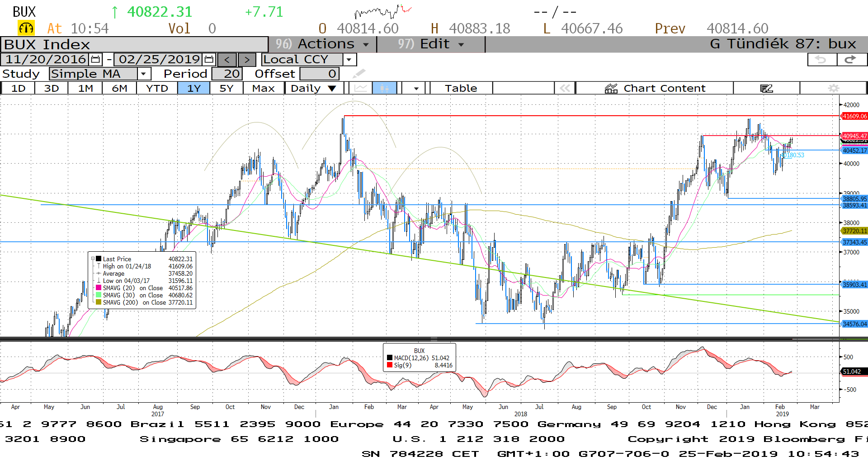This screenshot has height=470, width=868.
Task: Expand the Local CCY currency dropdown
Action: [x=349, y=60]
